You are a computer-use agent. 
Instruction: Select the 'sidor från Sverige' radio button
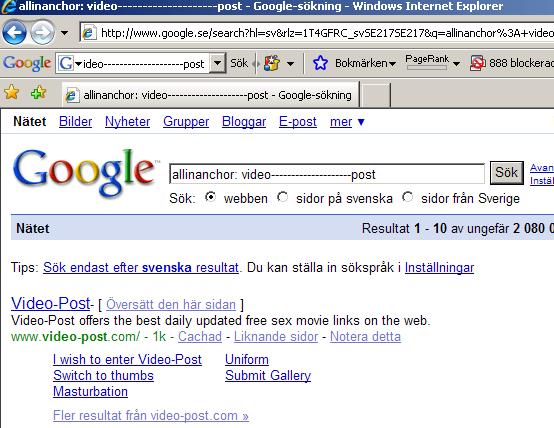tap(408, 197)
